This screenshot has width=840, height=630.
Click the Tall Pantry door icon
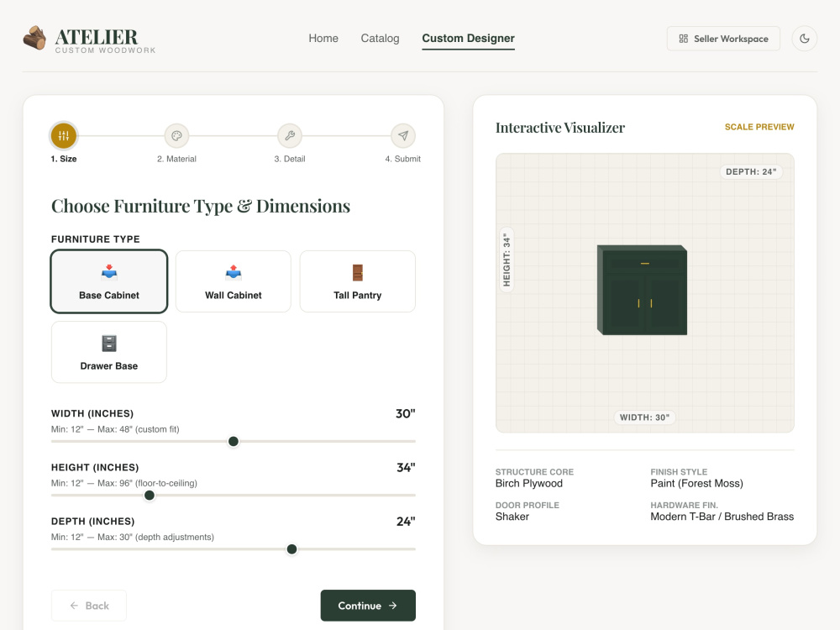(357, 273)
